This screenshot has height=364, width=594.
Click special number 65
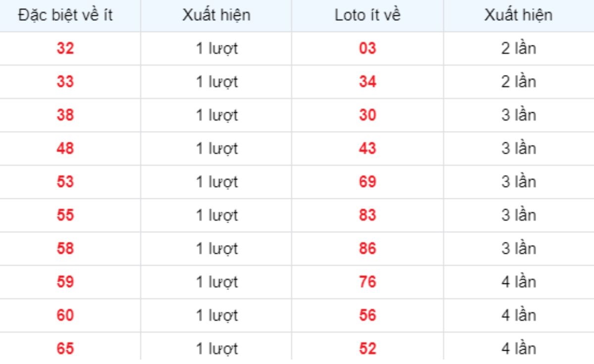(65, 349)
